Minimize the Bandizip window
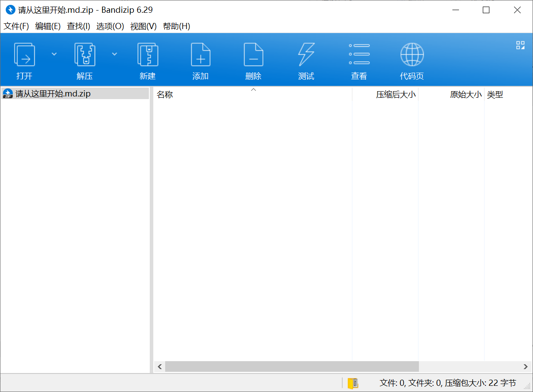533x392 pixels. click(455, 10)
